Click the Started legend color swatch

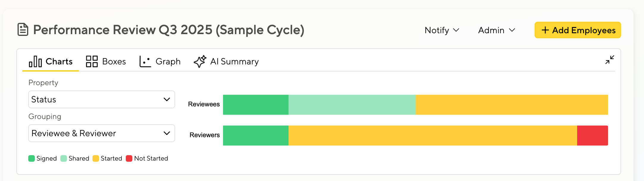point(96,158)
